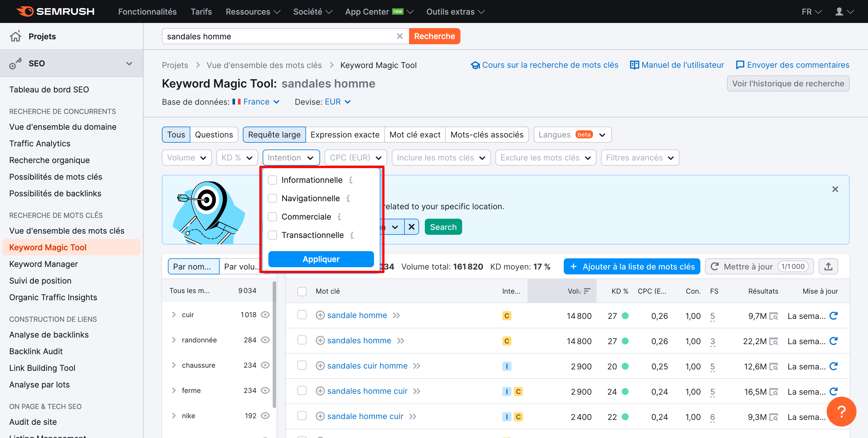Click the keyword groups panel scrollbar

[274, 344]
